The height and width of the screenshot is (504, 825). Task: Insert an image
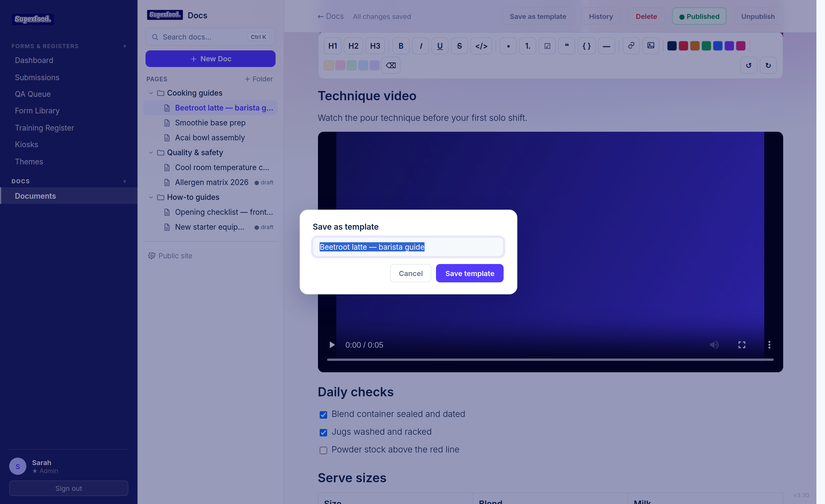(x=651, y=46)
